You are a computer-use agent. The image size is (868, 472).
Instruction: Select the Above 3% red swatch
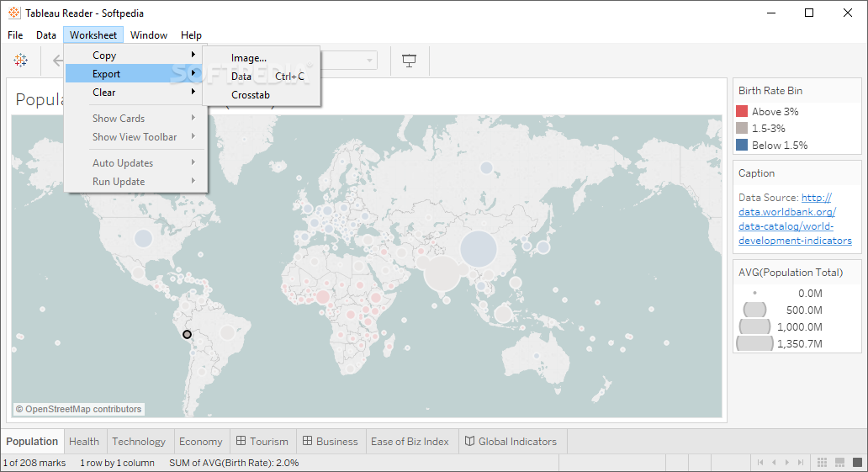[742, 111]
